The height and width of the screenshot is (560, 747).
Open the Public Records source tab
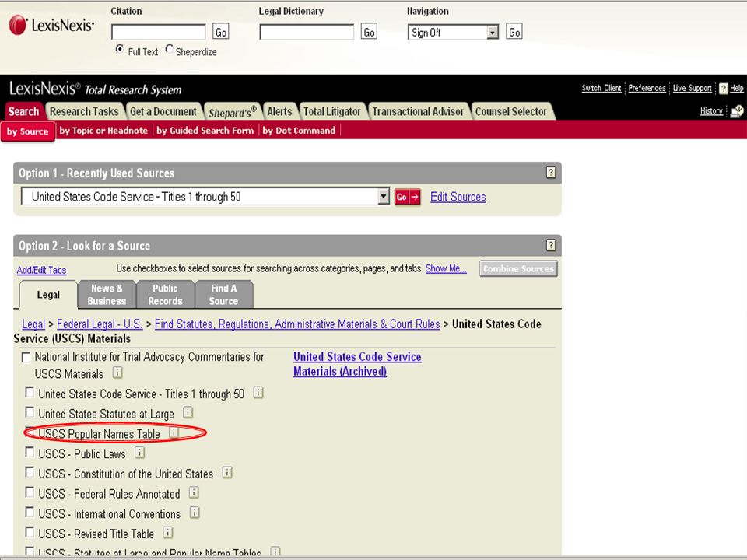click(165, 295)
